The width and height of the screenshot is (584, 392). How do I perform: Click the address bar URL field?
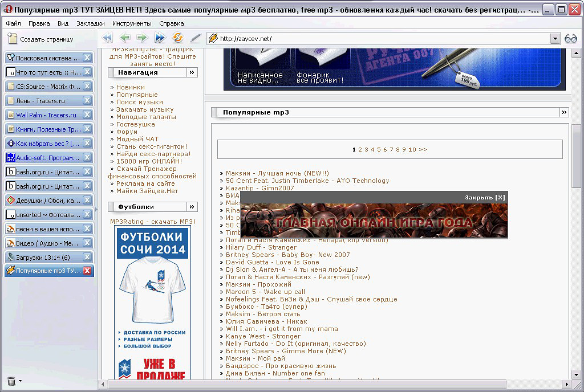point(384,39)
